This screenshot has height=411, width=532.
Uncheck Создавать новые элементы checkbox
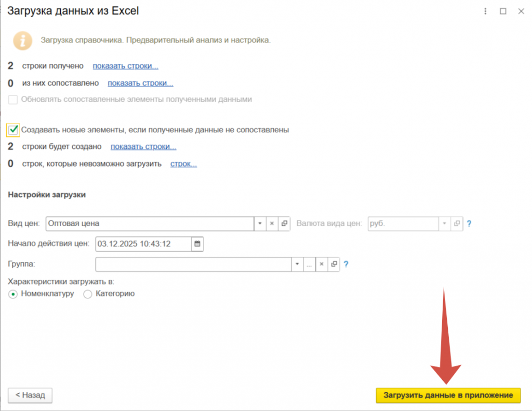[14, 130]
